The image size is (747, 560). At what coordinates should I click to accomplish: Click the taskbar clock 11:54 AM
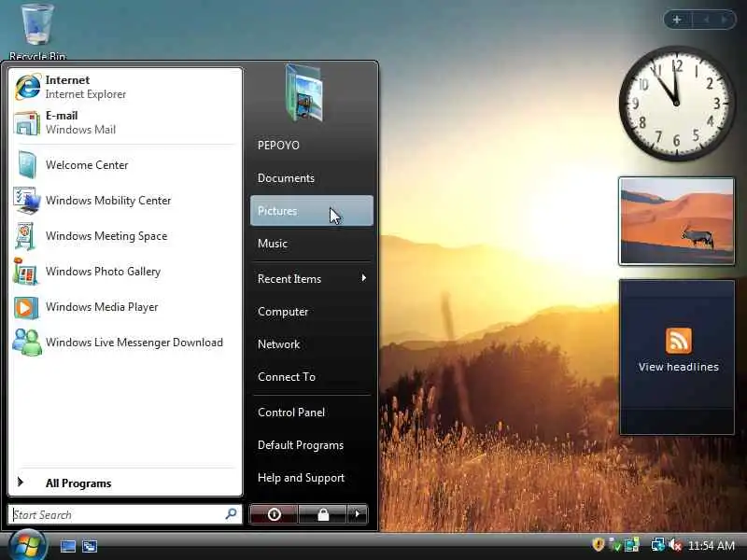(712, 545)
